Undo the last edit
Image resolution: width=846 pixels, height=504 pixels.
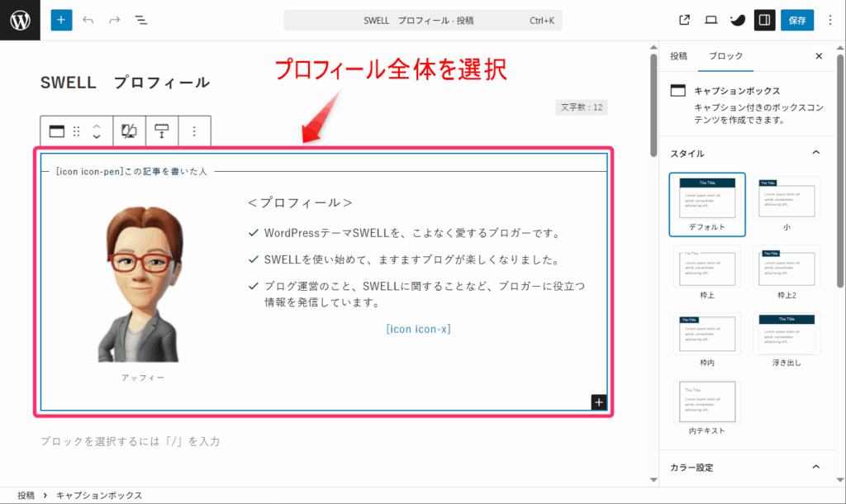[x=88, y=20]
